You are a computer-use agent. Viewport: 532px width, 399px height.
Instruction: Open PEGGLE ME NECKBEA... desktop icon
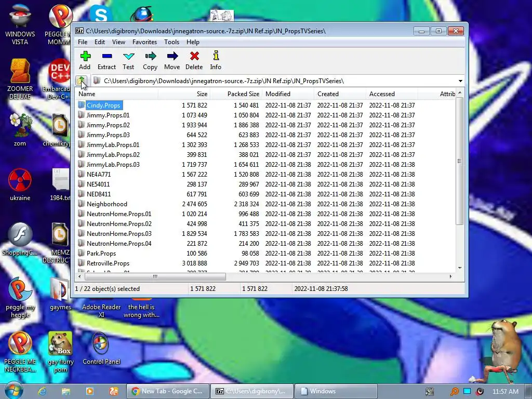pos(20,352)
